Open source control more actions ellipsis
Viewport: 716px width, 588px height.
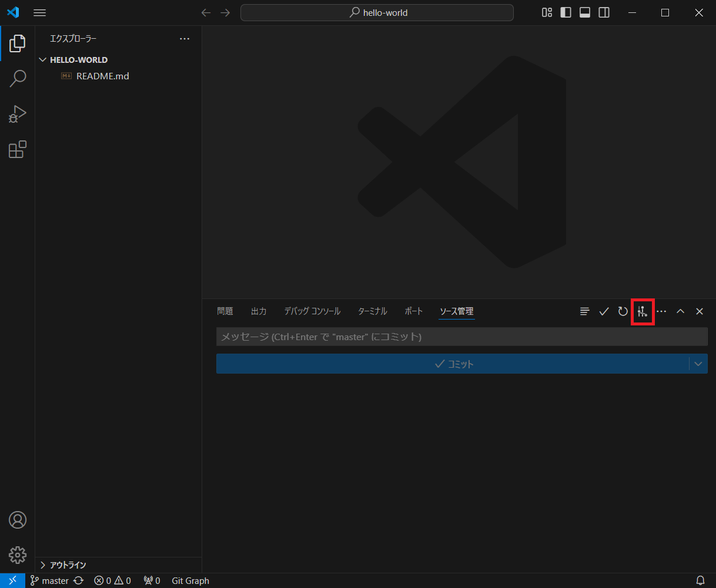coord(662,311)
